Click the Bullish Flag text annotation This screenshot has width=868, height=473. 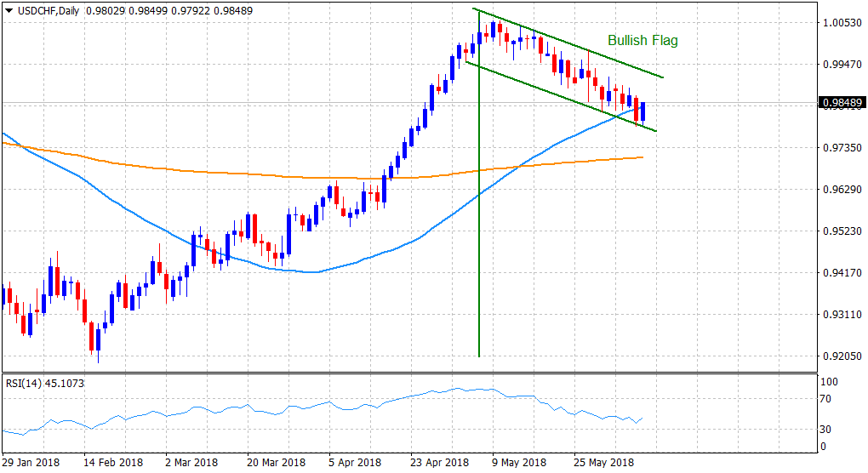pos(642,40)
